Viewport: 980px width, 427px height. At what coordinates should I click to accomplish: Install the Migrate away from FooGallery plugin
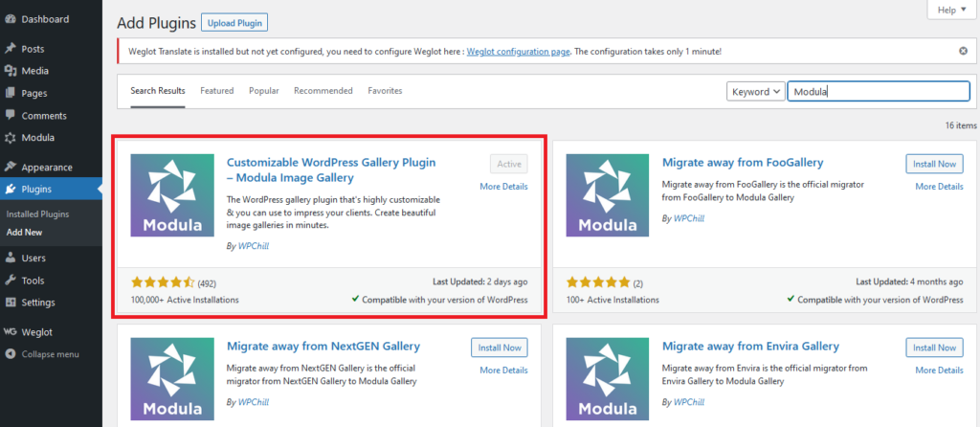(934, 164)
